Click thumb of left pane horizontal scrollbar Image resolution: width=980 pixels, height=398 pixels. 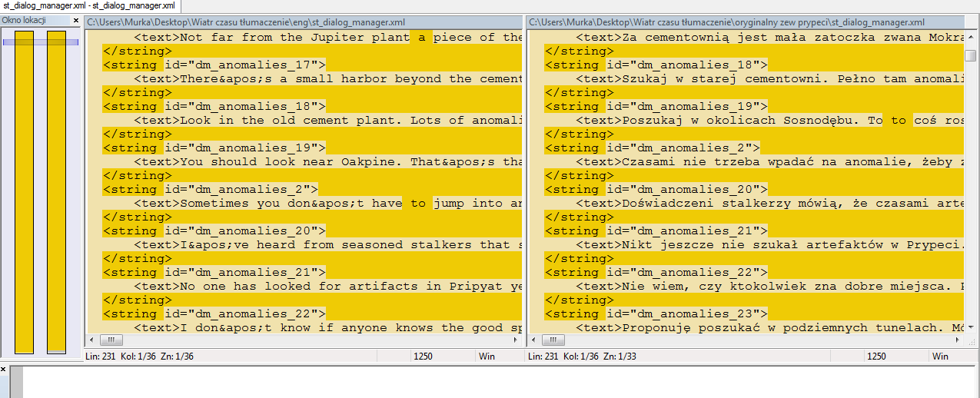[111, 340]
